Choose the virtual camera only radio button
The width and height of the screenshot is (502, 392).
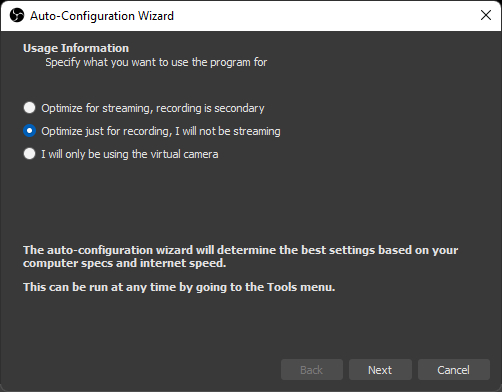coord(29,154)
